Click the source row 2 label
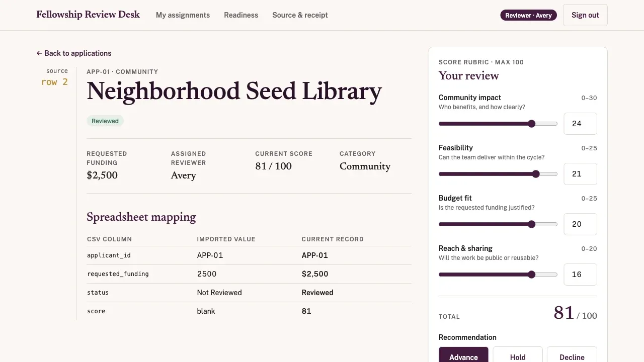644x362 pixels. [x=55, y=77]
